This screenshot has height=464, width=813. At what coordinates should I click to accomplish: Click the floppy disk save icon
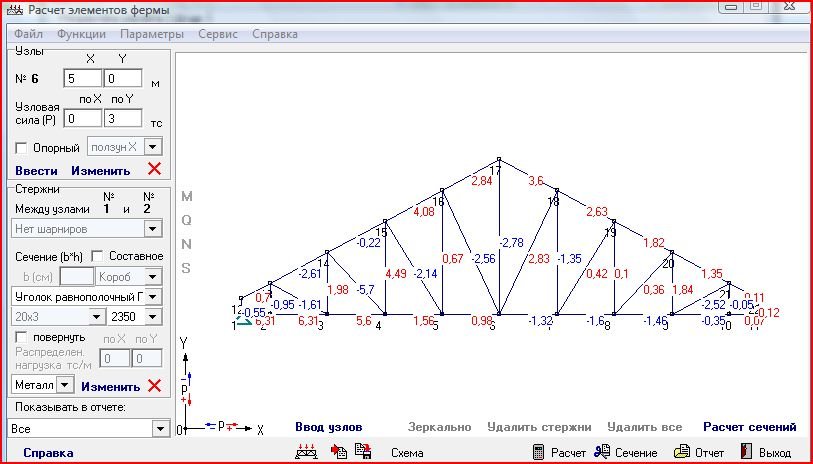[363, 452]
